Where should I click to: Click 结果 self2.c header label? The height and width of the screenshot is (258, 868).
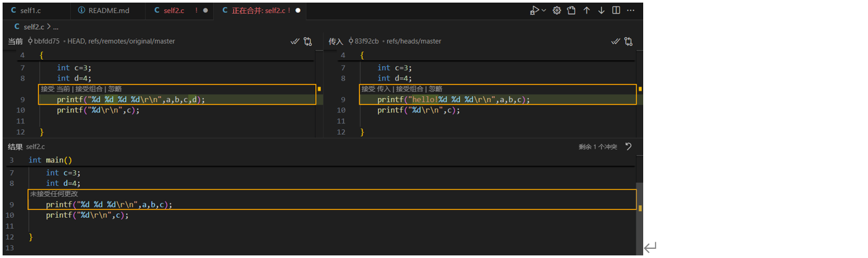point(26,147)
